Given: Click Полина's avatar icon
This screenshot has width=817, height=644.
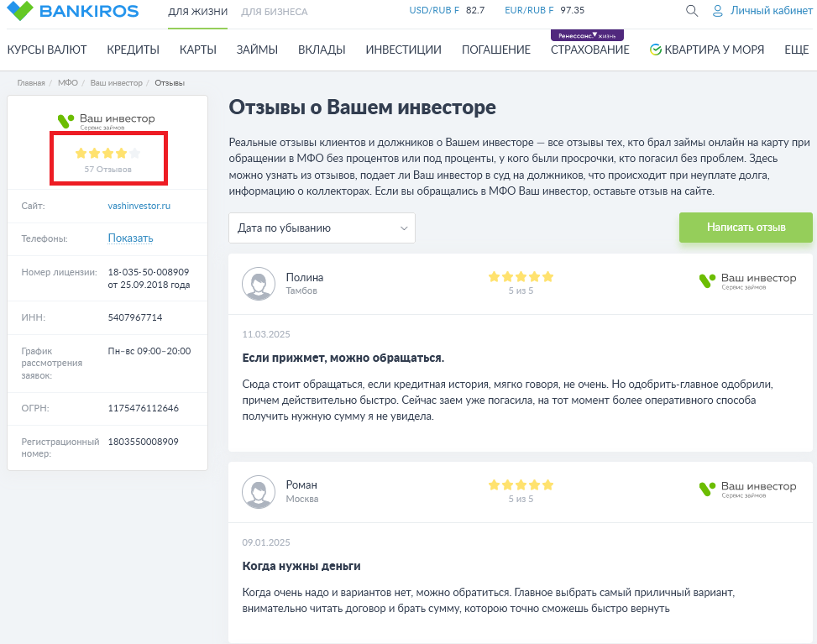Looking at the screenshot, I should [259, 284].
